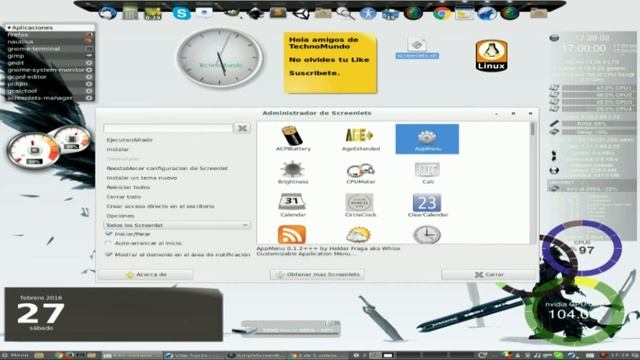Image resolution: width=640 pixels, height=360 pixels.
Task: Select the Brightness screenlet icon
Action: click(293, 172)
